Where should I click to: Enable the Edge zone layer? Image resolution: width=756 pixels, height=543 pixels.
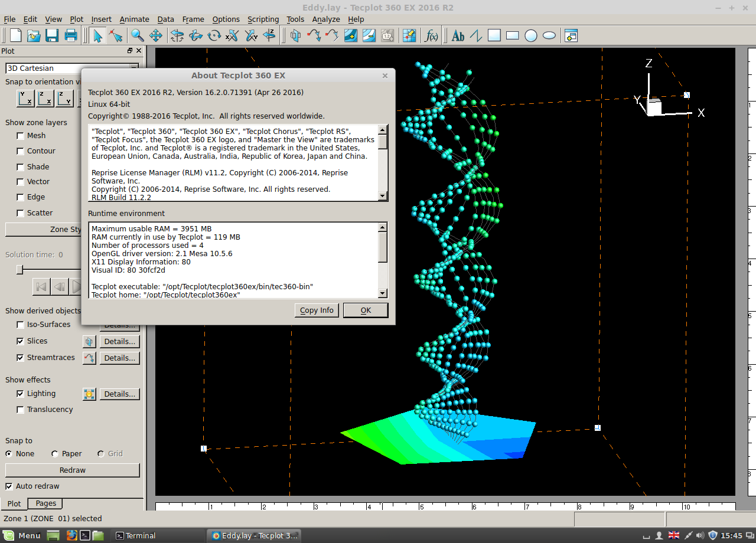21,197
